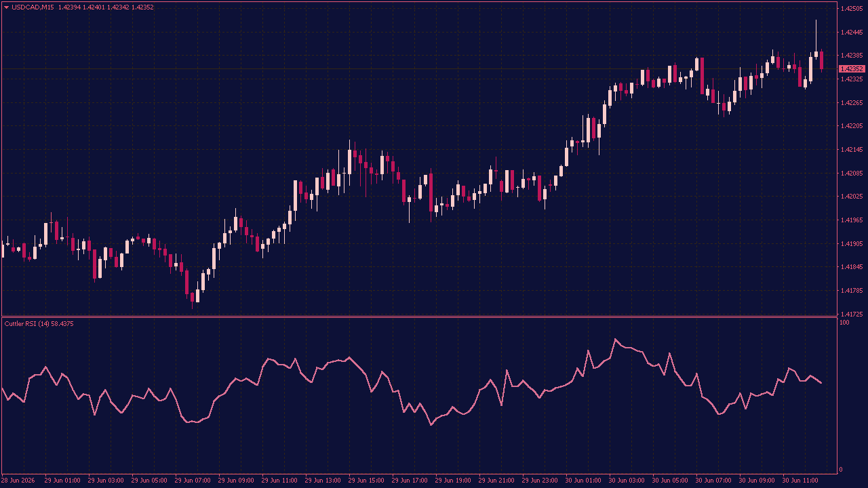Image resolution: width=868 pixels, height=488 pixels.
Task: Click the 1.42385 price axis label
Action: pyautogui.click(x=852, y=56)
